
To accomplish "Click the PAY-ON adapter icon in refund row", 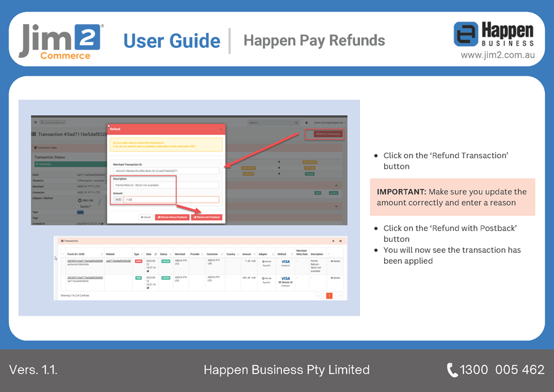I will pyautogui.click(x=267, y=262).
